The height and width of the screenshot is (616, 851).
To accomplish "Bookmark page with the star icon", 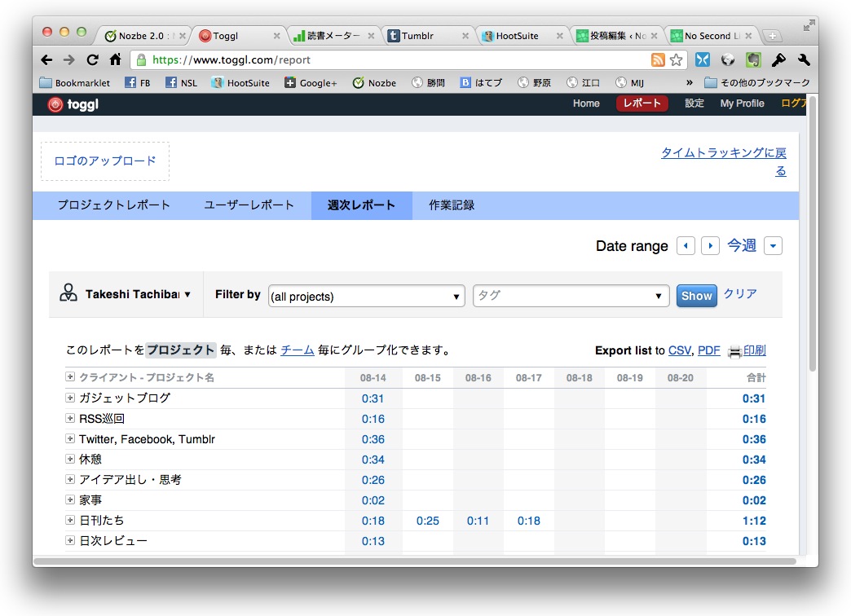I will coord(676,59).
